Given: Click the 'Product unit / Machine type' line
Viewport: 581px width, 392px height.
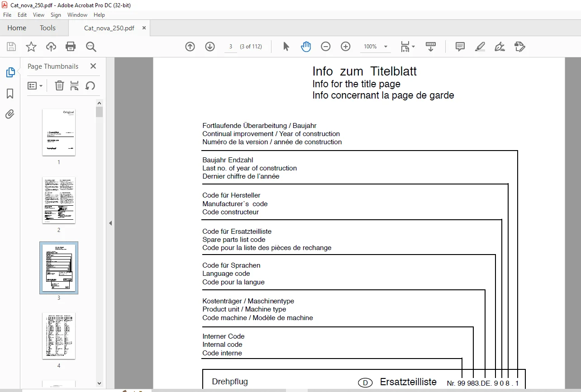Looking at the screenshot, I should (244, 309).
